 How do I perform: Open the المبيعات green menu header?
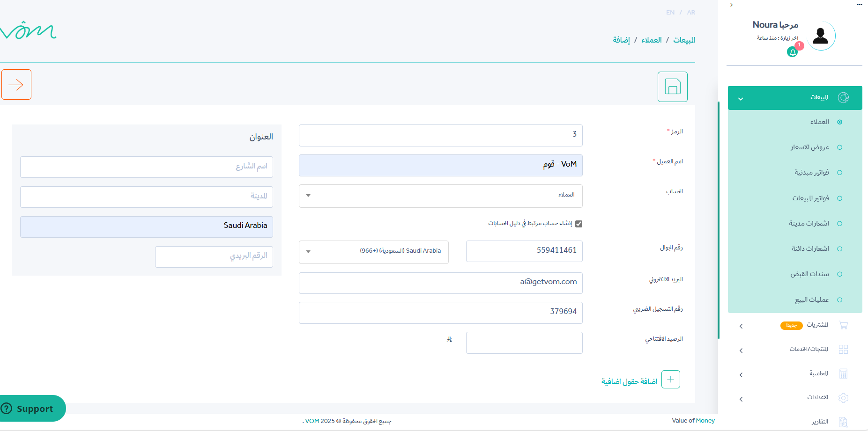coord(795,98)
